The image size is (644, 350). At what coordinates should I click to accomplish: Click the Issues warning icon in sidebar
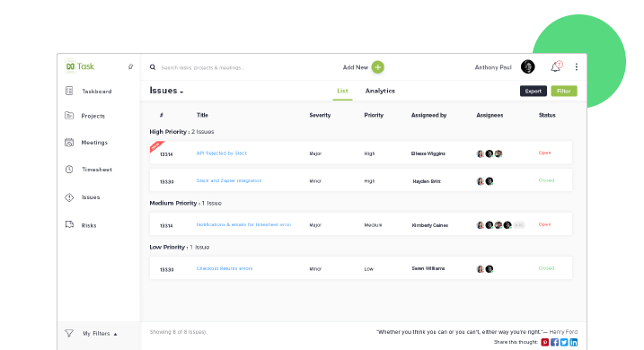(x=69, y=197)
